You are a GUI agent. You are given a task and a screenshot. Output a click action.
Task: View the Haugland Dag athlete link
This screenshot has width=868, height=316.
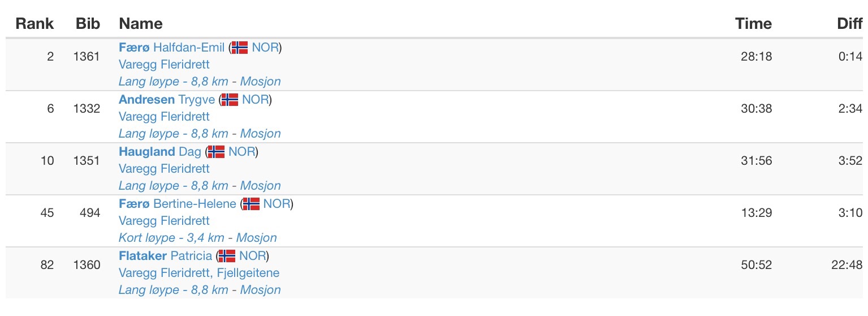pos(160,152)
